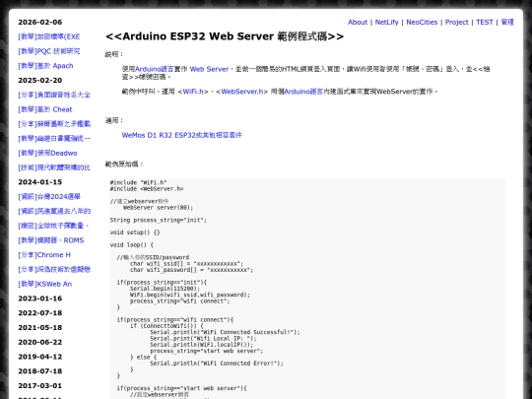Image resolution: width=532 pixels, height=399 pixels.
Task: Open sidebar post [教學]基於 Cheat
Action: 45,109
